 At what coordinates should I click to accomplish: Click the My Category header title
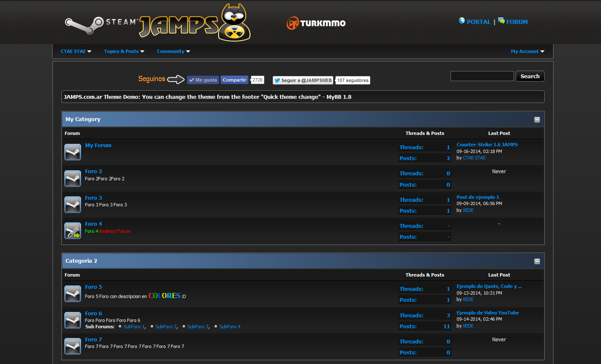pos(83,119)
